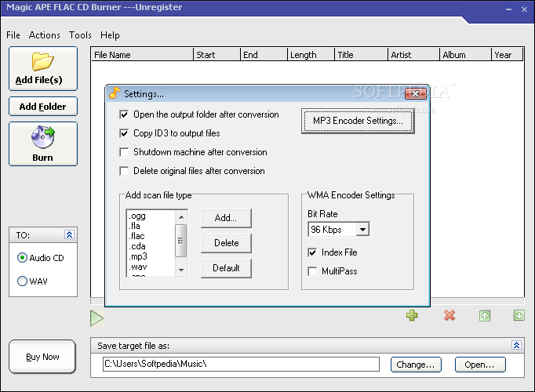The height and width of the screenshot is (392, 535).
Task: Open the File menu
Action: (13, 35)
